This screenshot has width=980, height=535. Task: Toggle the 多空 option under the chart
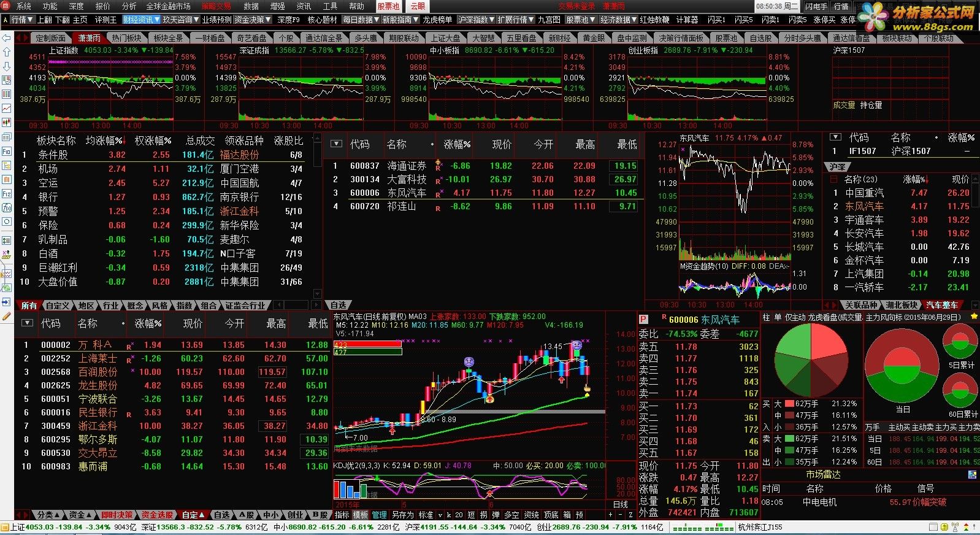[x=512, y=515]
